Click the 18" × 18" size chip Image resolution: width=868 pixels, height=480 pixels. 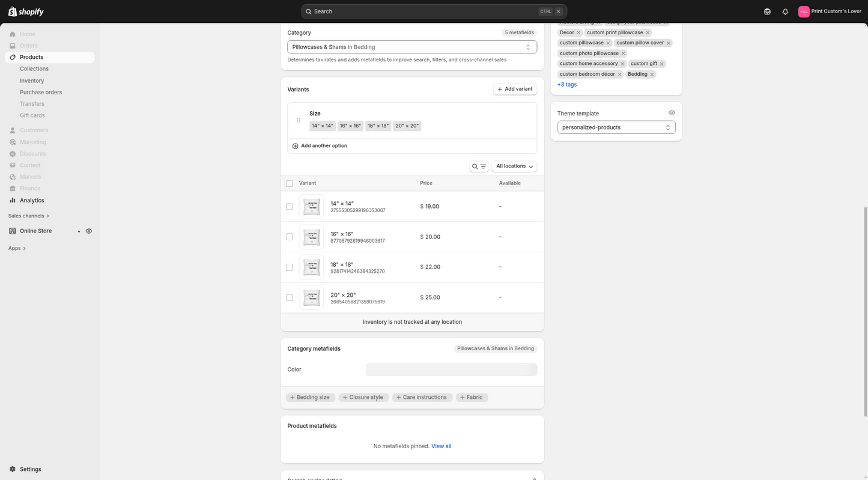[378, 126]
